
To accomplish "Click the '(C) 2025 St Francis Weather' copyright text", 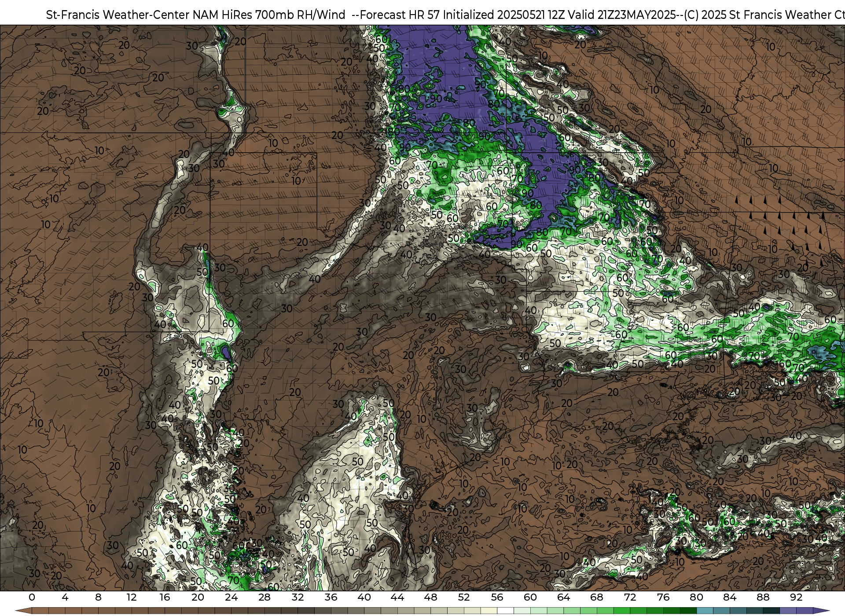I will pyautogui.click(x=756, y=15).
